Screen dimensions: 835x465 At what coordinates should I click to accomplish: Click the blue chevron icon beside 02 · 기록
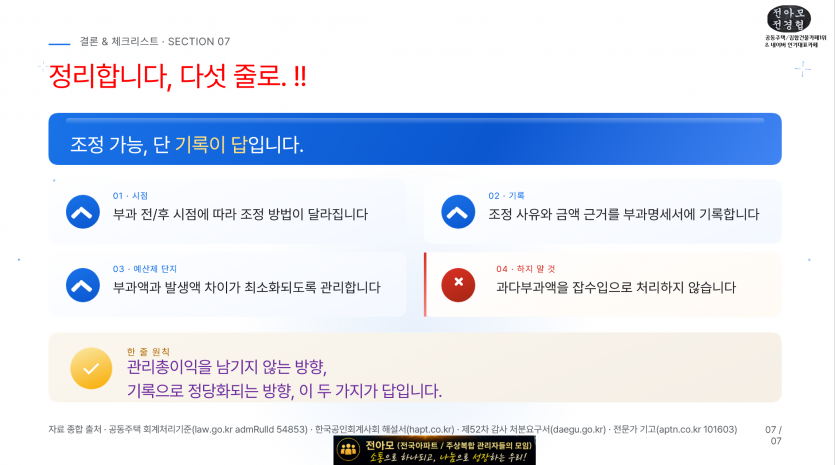point(458,212)
